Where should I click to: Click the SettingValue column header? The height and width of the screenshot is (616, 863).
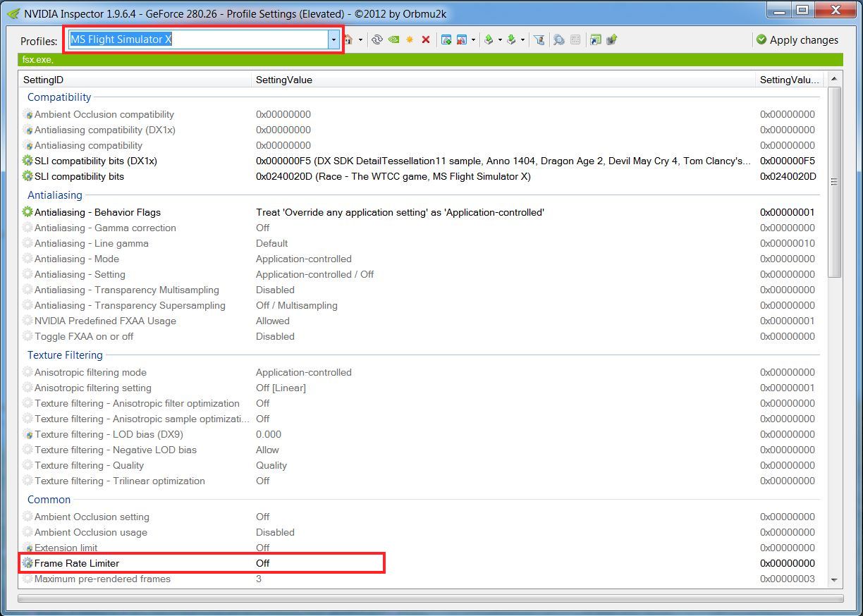click(503, 80)
